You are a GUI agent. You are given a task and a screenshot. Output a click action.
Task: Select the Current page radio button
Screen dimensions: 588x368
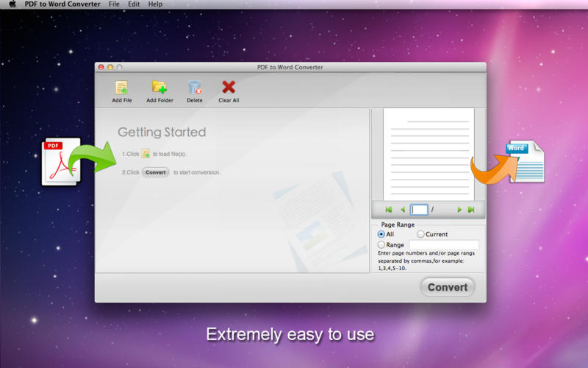pos(420,234)
